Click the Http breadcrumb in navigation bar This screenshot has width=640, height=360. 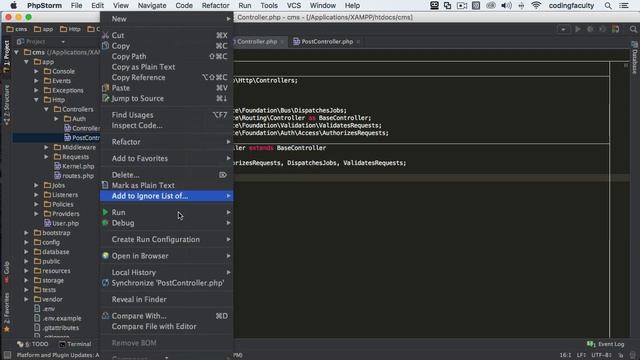pos(70,29)
